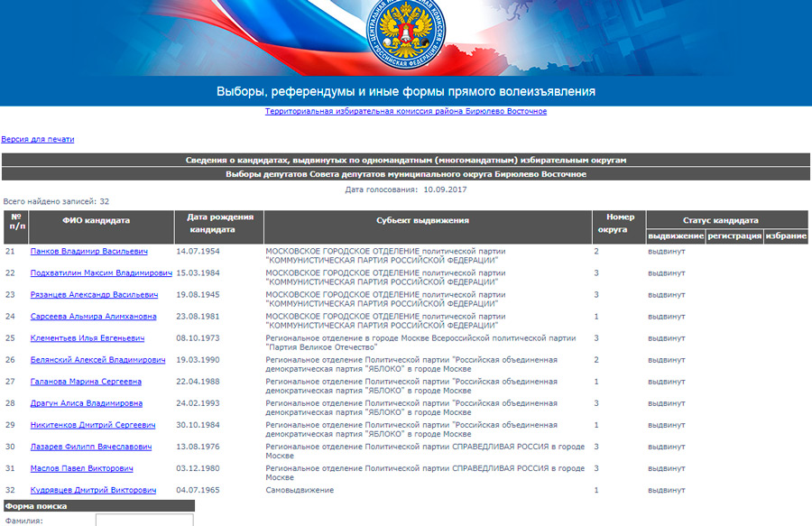The image size is (812, 526).
Task: Click the ФИО кандидата column header
Action: click(96, 220)
